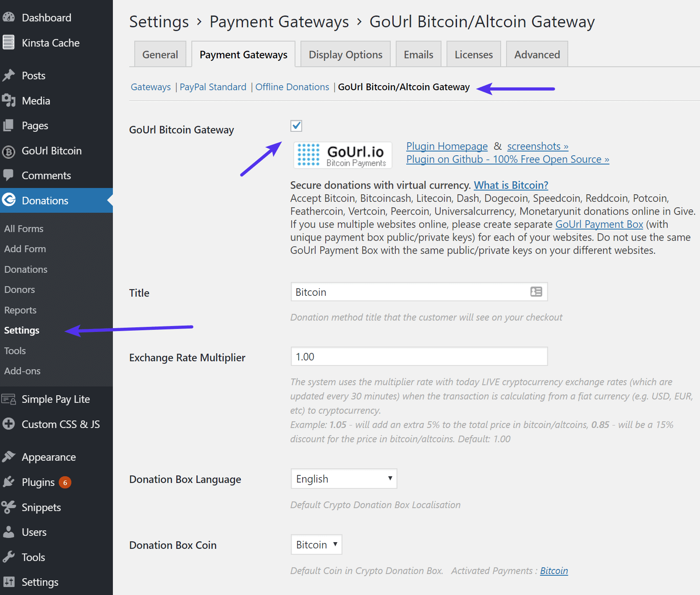Click the bottom Settings sliders icon
Screen dimensions: 700x595
pos(8,582)
